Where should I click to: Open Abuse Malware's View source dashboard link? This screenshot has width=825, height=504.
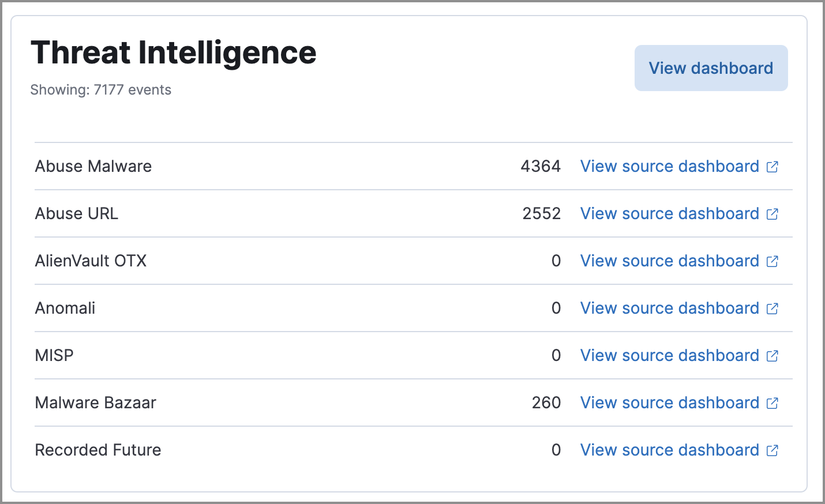click(x=669, y=167)
